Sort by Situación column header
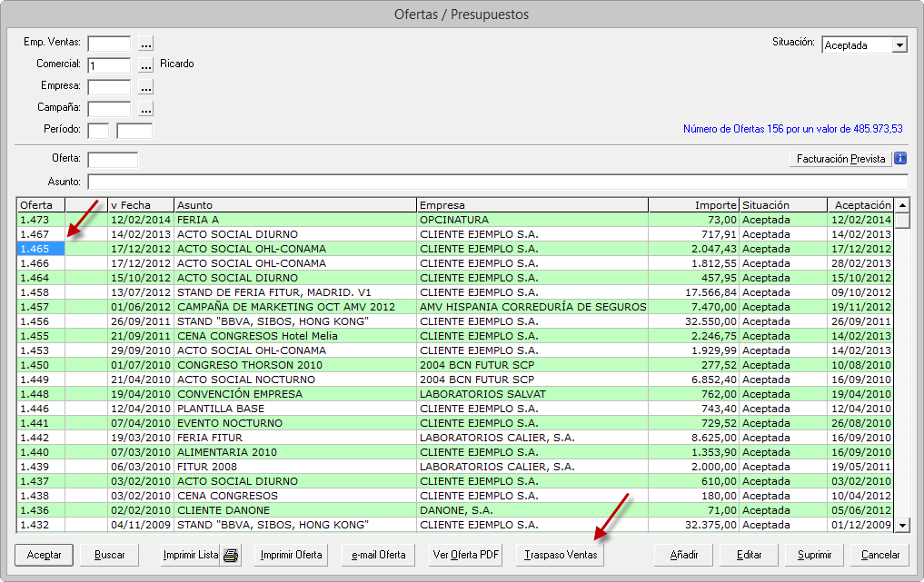 point(783,205)
